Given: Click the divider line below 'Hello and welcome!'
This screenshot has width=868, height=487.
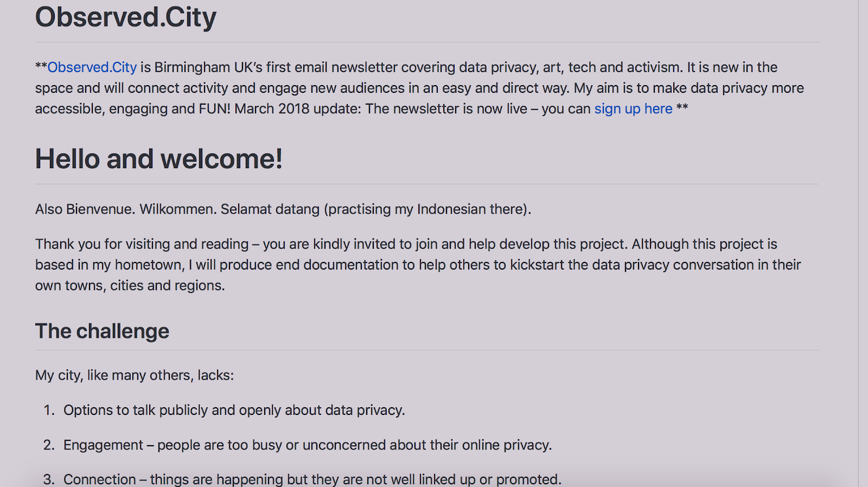Looking at the screenshot, I should tap(427, 184).
